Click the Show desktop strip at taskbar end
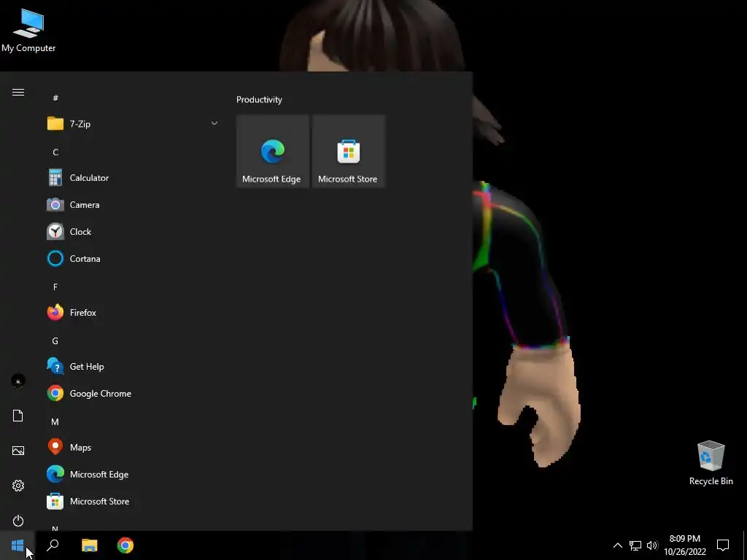747x560 pixels. pos(745,545)
